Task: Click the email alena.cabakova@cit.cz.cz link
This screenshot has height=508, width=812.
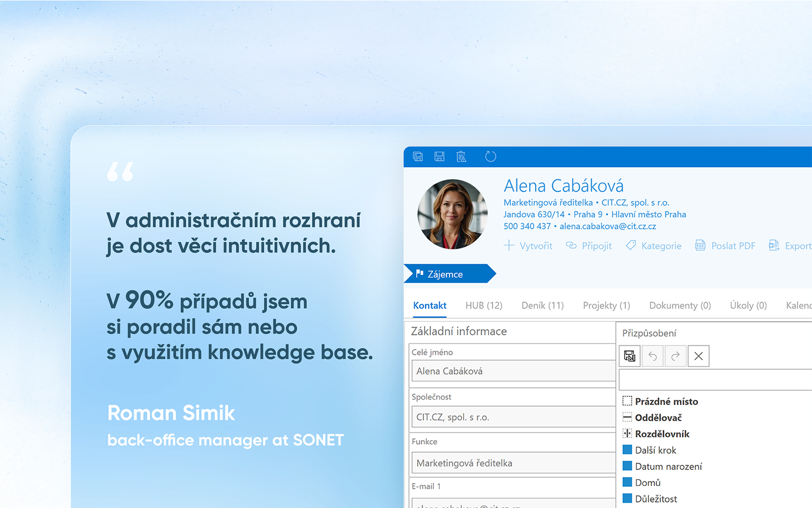Action: (x=607, y=226)
